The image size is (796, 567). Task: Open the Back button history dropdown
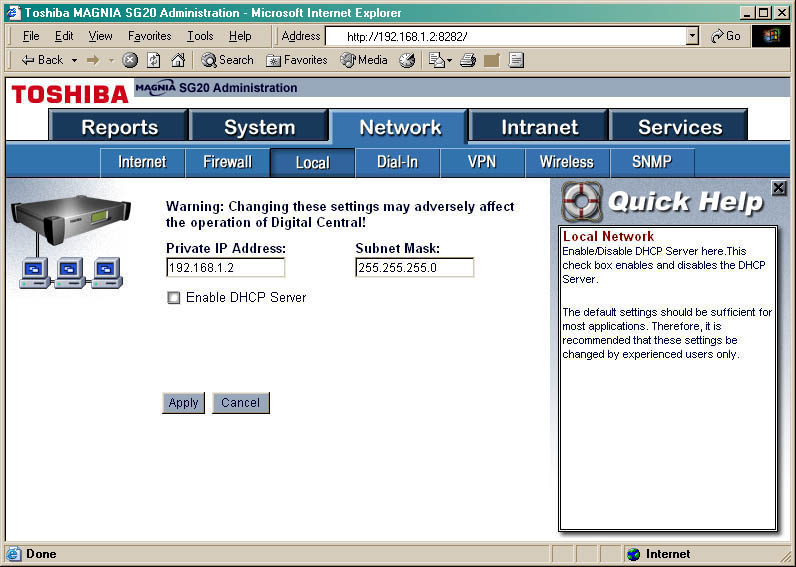(74, 60)
